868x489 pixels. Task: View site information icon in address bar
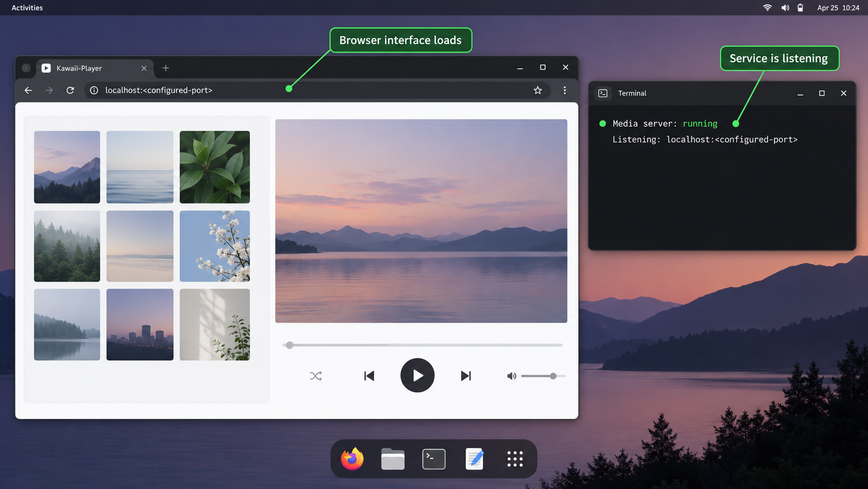pos(94,90)
